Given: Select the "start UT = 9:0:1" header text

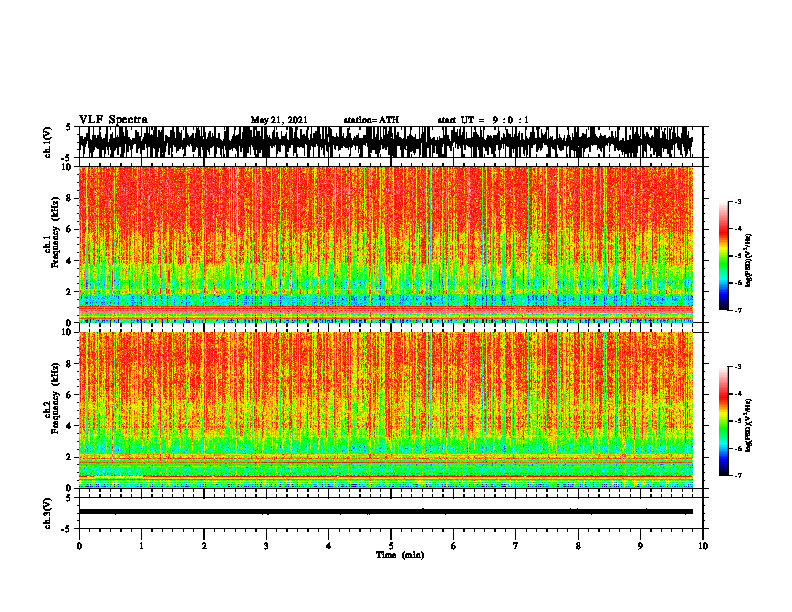Looking at the screenshot, I should point(483,120).
